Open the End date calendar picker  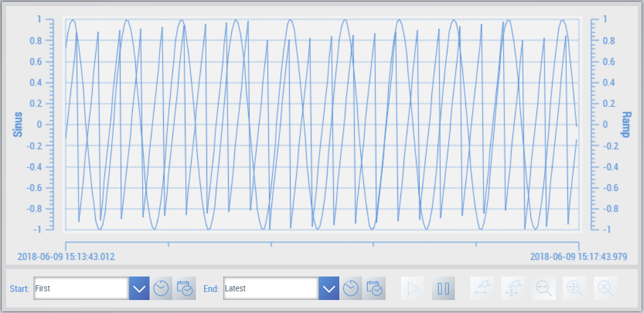[x=374, y=288]
